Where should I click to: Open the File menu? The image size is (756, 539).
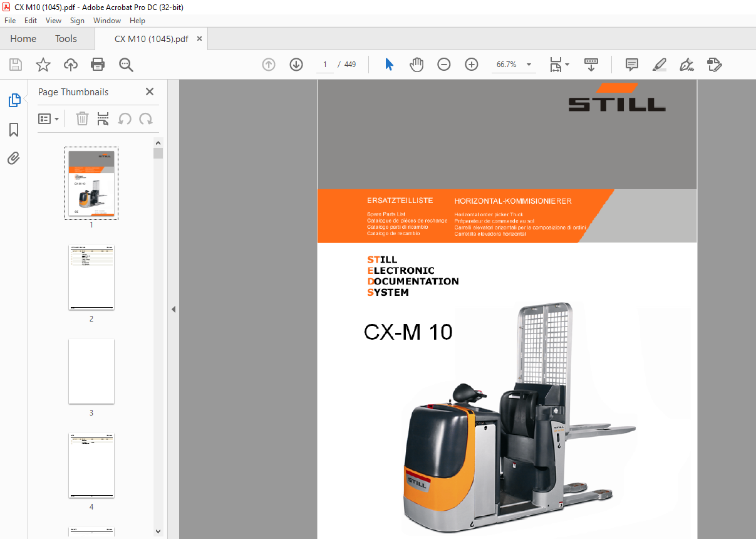10,21
